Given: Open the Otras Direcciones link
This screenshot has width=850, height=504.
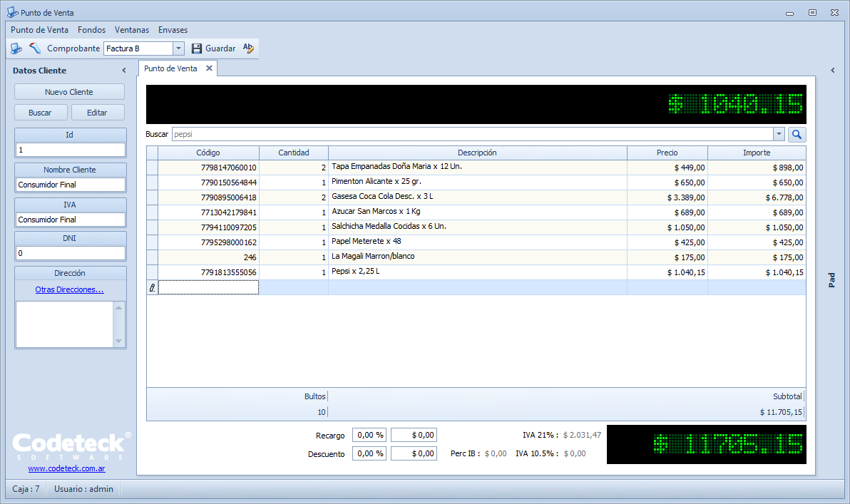Looking at the screenshot, I should 69,289.
